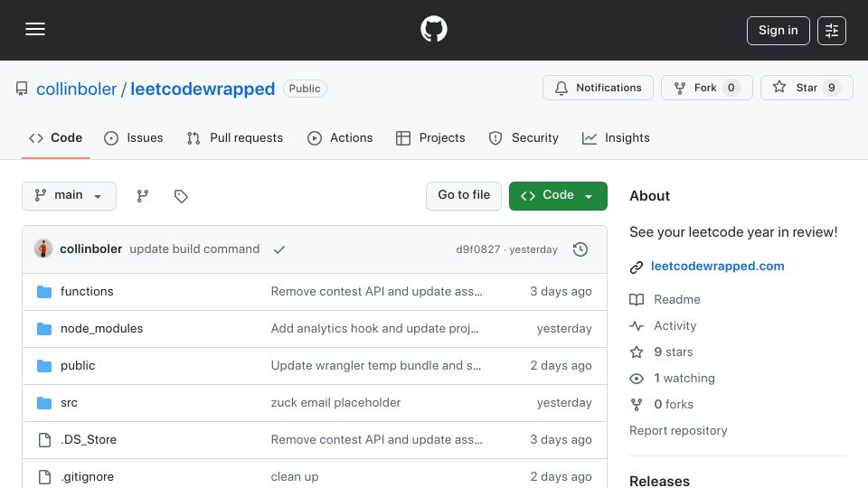Click the 'yesterday' timestamp in node_modules row
Screen dimensions: 868x488
click(x=564, y=329)
